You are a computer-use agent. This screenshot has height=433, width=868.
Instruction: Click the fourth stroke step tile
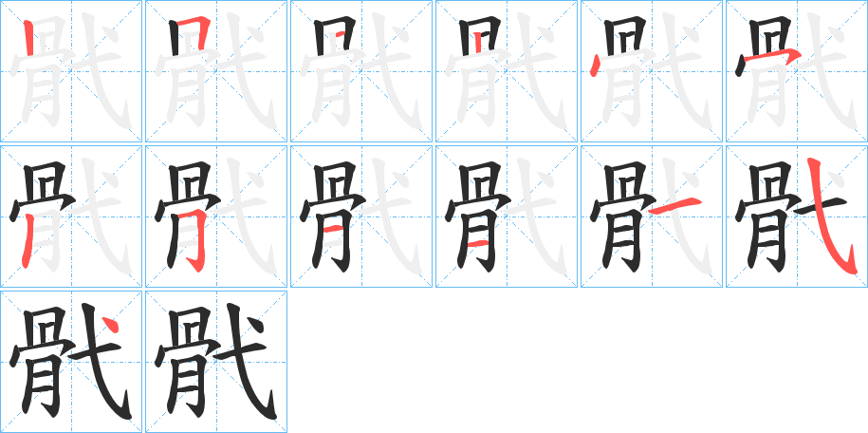click(x=507, y=71)
